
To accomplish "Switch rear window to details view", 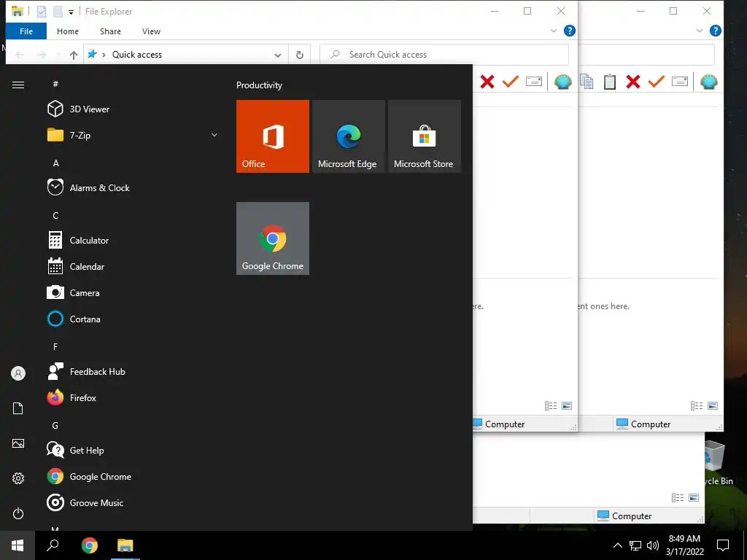I will pyautogui.click(x=697, y=405).
